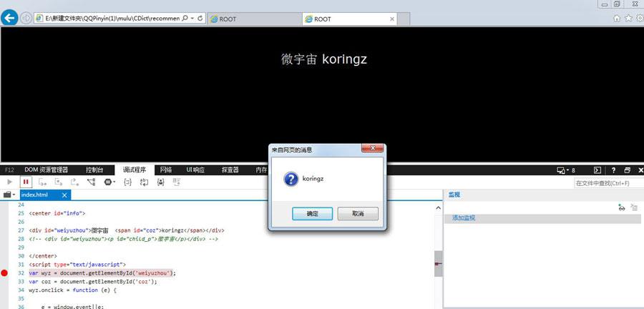
Task: Click the Word wrap icon in debugger toolbar
Action: [x=144, y=182]
